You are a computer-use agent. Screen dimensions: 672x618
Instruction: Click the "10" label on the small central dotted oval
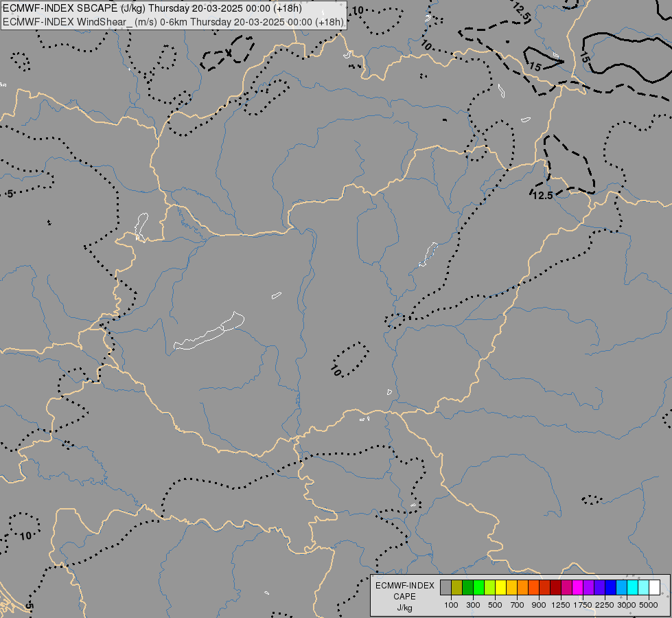coord(336,371)
